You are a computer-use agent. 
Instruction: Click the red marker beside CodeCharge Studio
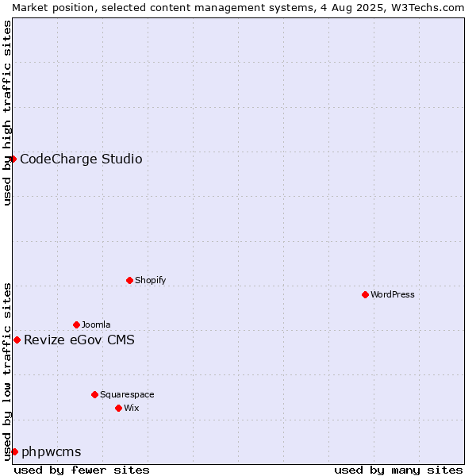click(13, 159)
